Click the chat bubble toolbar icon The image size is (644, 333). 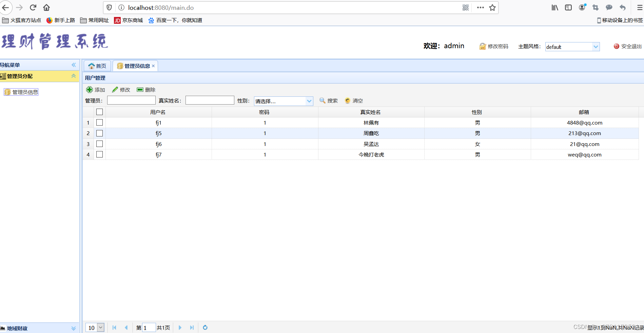click(x=609, y=7)
